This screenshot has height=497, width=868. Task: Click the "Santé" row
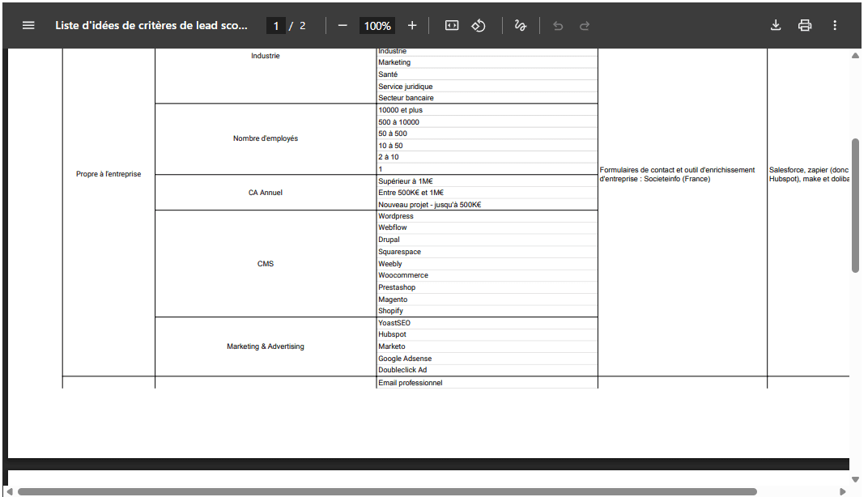487,74
